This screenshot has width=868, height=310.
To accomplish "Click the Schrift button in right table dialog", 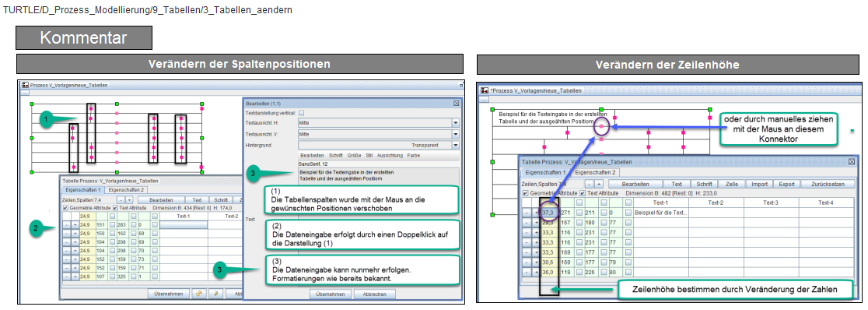I will [704, 184].
